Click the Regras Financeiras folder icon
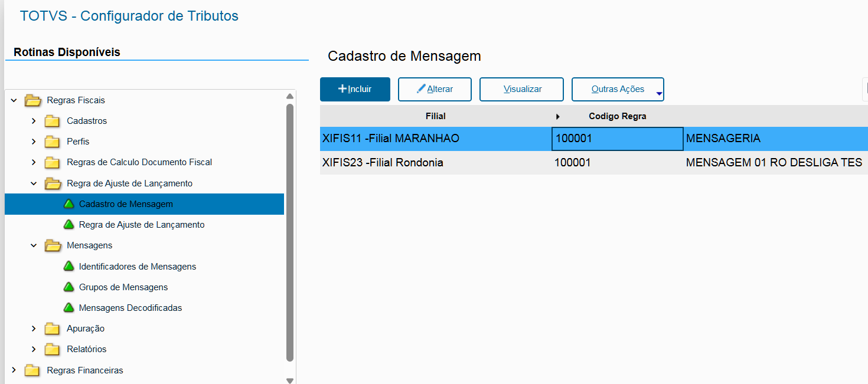 pos(32,370)
